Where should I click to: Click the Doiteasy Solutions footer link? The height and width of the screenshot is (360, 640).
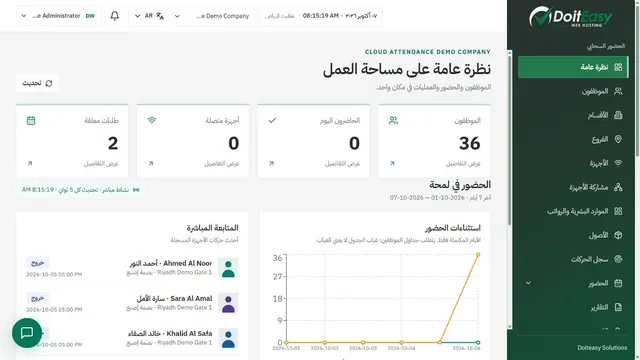(602, 348)
